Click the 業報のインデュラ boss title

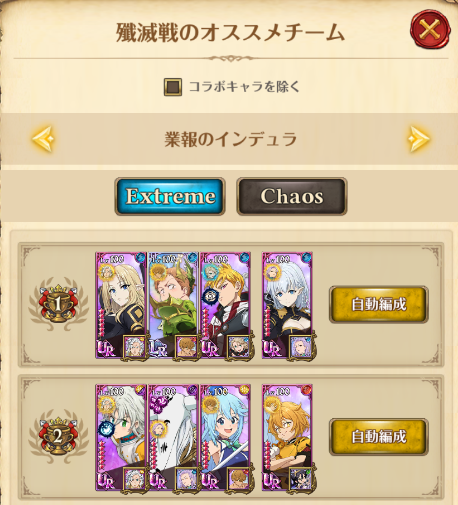pos(230,139)
